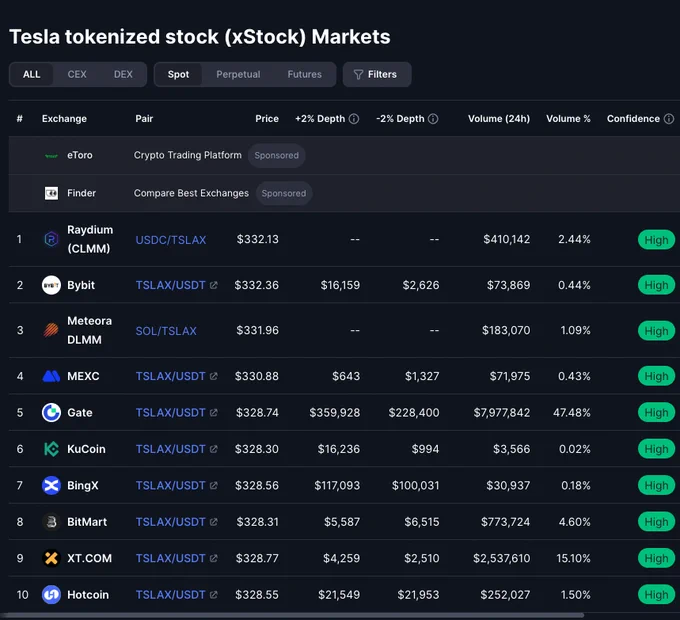Sort by the Volume (24h) column header
Viewport: 680px width, 620px height.
click(x=499, y=119)
